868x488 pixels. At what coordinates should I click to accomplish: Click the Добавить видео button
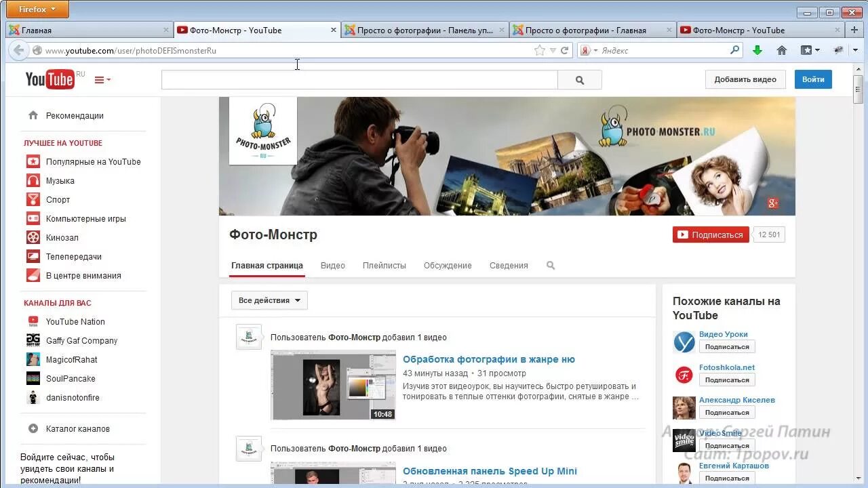tap(745, 79)
